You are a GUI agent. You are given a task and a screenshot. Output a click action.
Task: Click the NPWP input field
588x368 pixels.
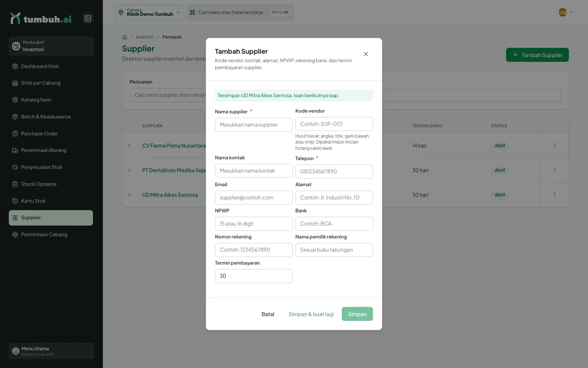pyautogui.click(x=254, y=224)
